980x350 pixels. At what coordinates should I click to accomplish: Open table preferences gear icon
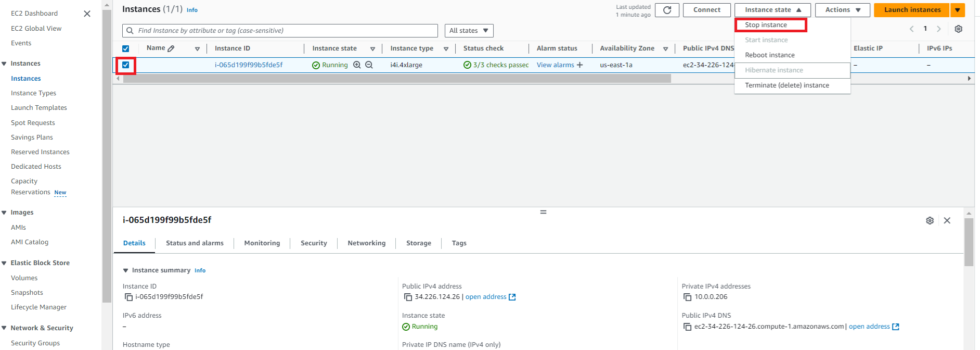click(958, 29)
